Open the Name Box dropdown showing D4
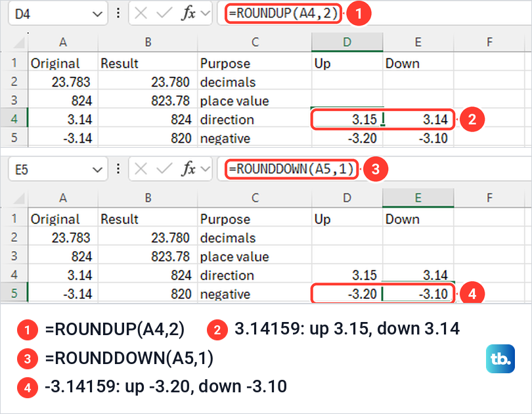532x414 pixels. (x=97, y=14)
